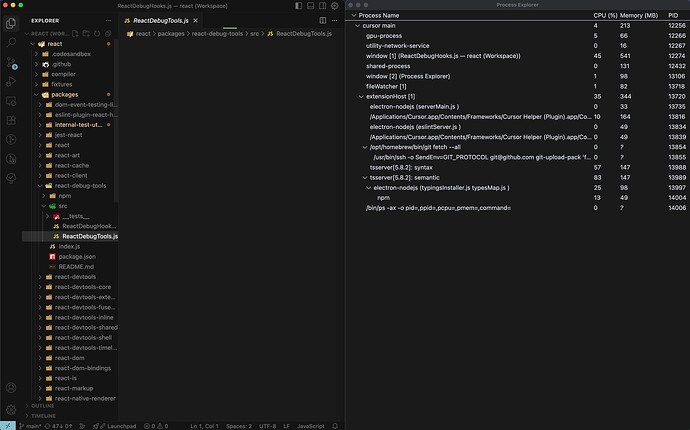This screenshot has width=690, height=430.
Task: Click New File icon in explorer header
Action: coord(75,33)
